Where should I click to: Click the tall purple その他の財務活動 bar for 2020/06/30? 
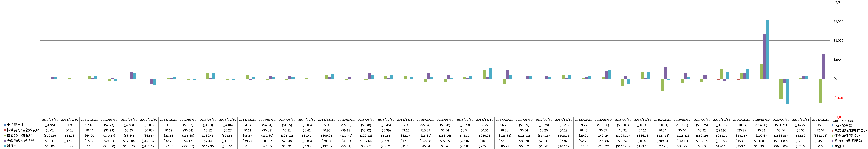764,57
